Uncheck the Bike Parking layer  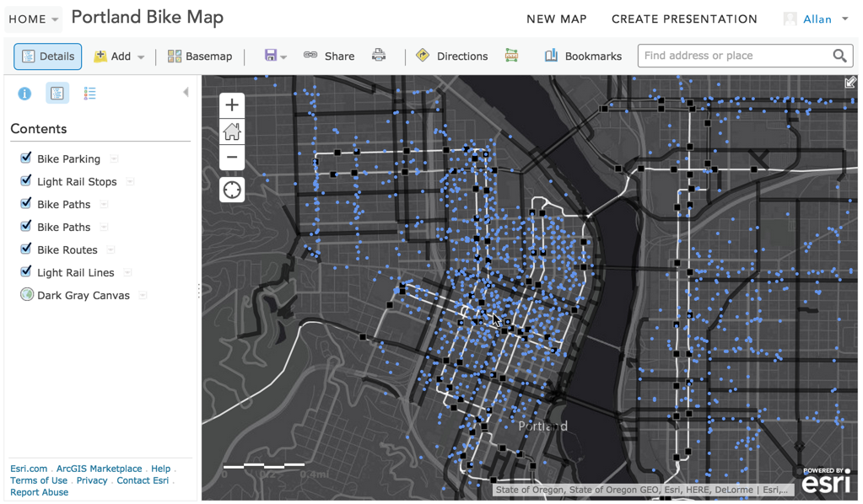[x=25, y=158]
